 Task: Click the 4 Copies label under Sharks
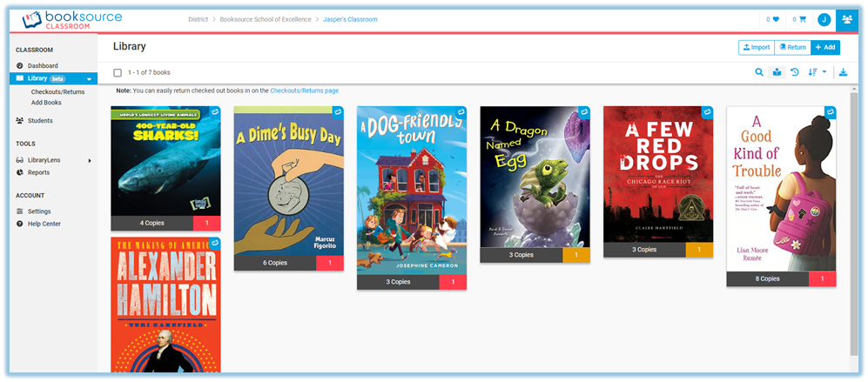[152, 223]
